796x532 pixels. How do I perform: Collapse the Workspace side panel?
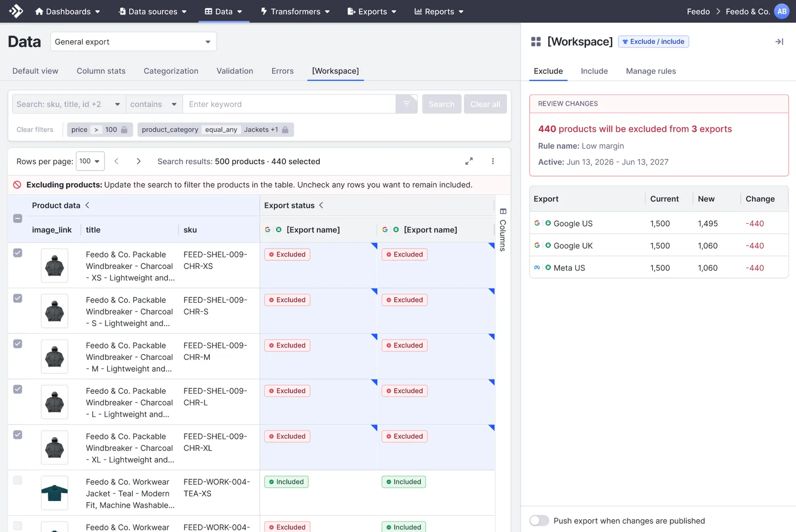[779, 42]
